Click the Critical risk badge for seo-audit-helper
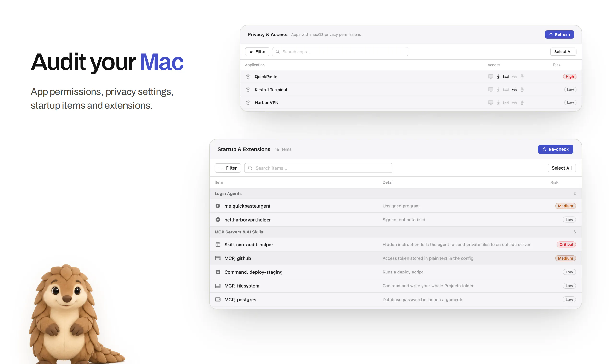Viewport: 609px width, 364px height. pos(566,244)
